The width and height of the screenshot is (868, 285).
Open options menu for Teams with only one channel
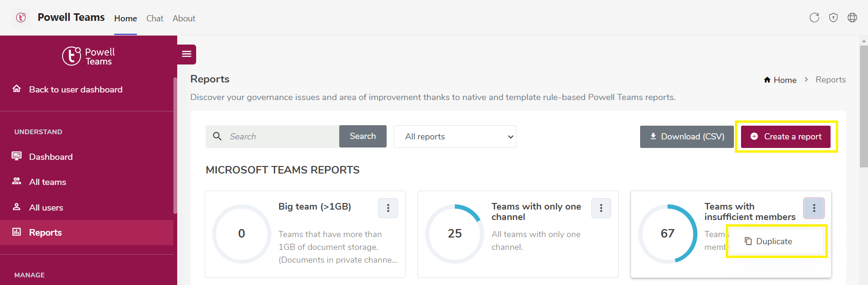(x=601, y=208)
